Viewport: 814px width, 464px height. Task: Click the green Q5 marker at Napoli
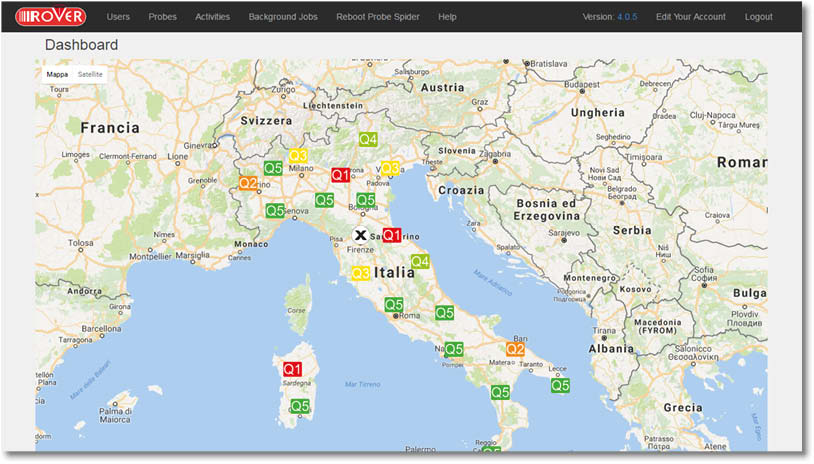pyautogui.click(x=454, y=349)
